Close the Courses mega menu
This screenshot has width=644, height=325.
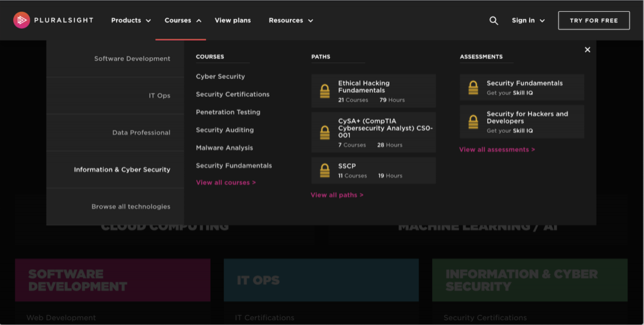pos(587,49)
